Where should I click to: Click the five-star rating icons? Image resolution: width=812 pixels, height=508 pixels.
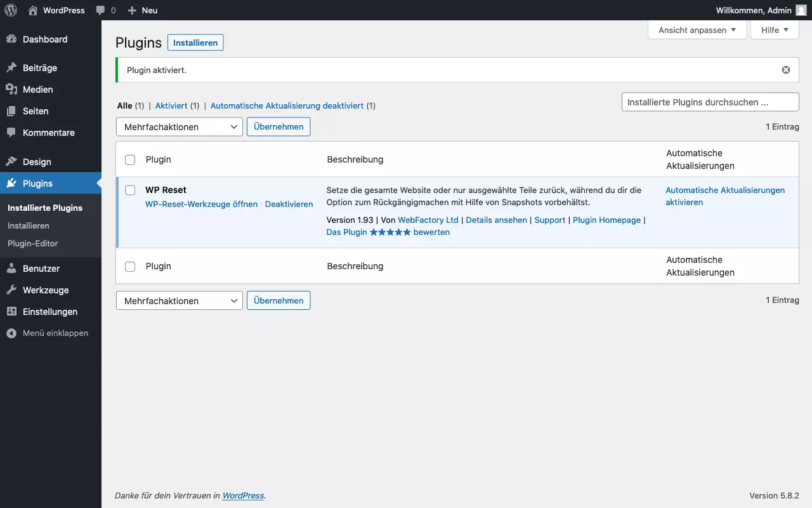coord(390,232)
